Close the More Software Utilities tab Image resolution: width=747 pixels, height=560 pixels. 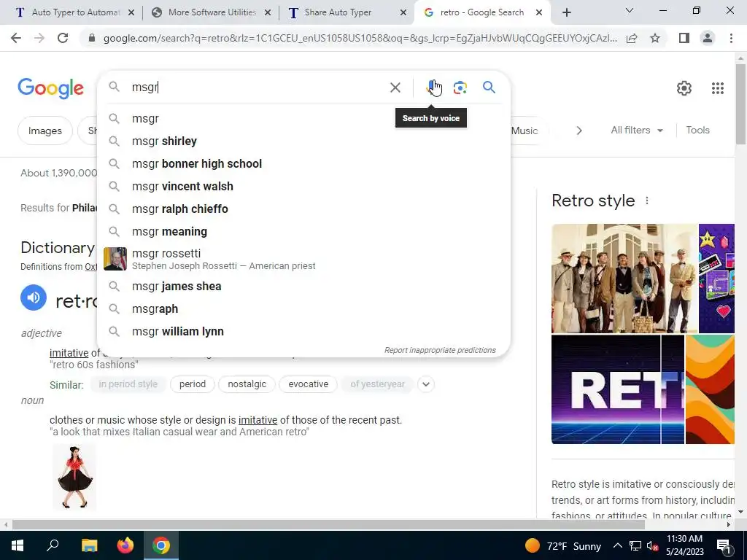(x=268, y=13)
